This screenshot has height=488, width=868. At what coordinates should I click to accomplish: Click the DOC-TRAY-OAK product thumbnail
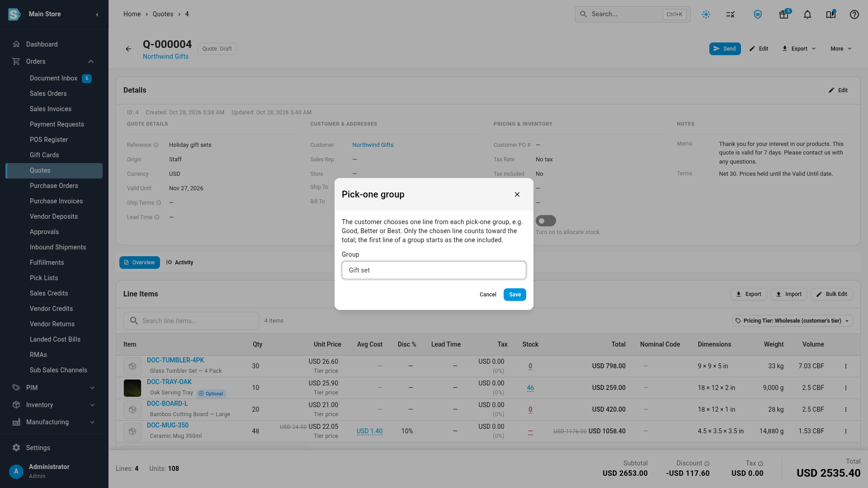click(132, 388)
